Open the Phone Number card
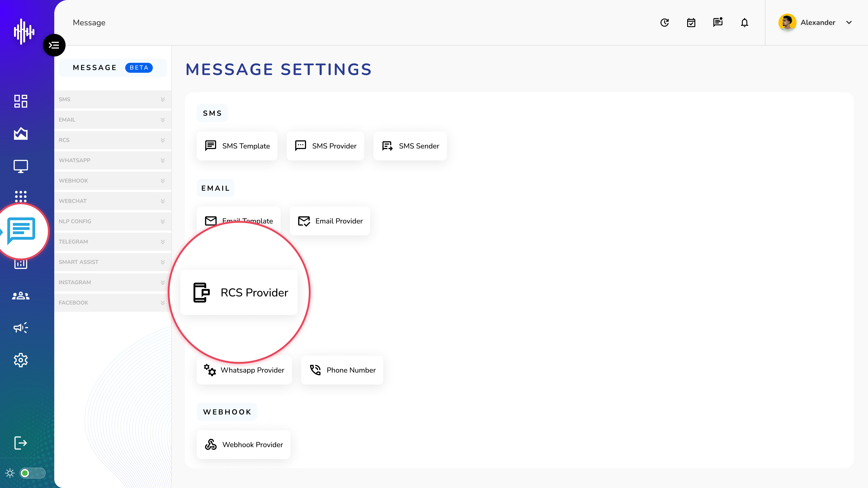Screen dimensions: 868x488 pos(342,370)
